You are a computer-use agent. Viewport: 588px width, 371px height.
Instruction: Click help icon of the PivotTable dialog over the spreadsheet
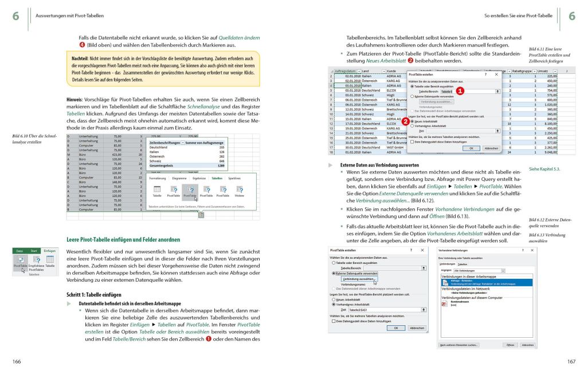(x=485, y=74)
